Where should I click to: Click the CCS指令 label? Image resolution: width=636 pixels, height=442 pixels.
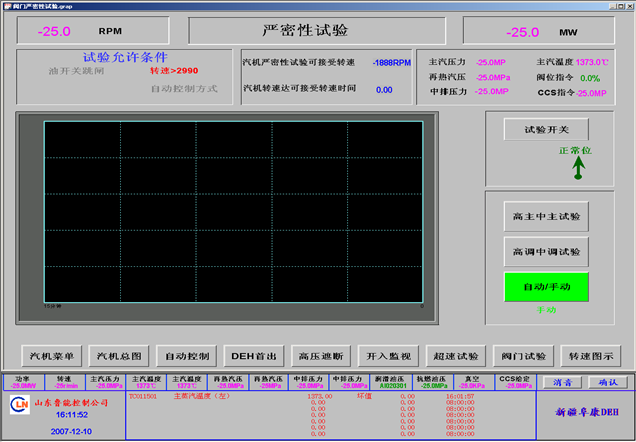(556, 92)
